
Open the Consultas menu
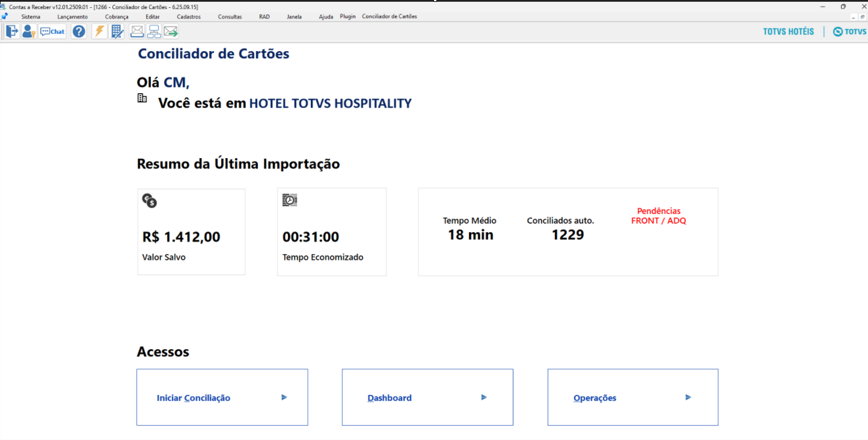click(230, 17)
